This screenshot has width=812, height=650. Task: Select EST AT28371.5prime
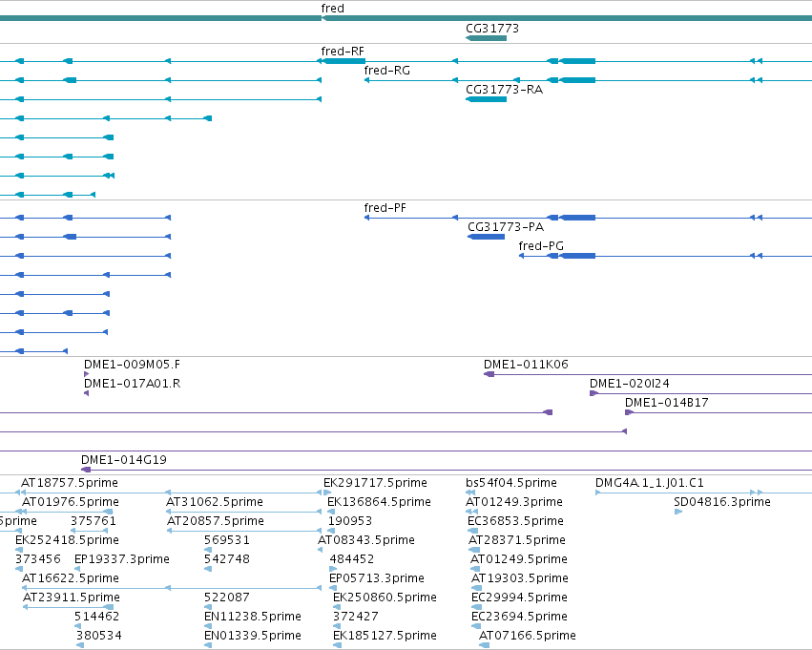pyautogui.click(x=517, y=540)
